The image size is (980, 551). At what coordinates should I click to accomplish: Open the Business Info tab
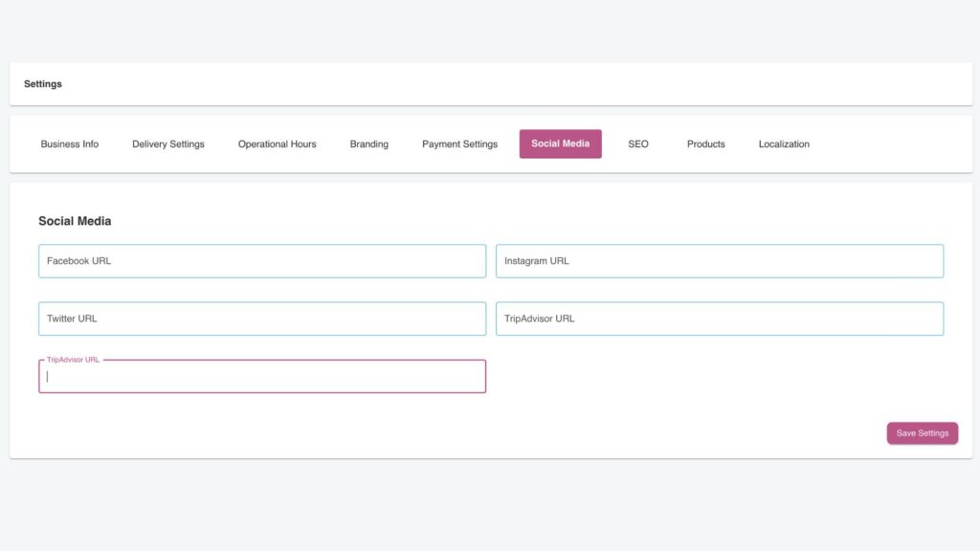tap(69, 144)
